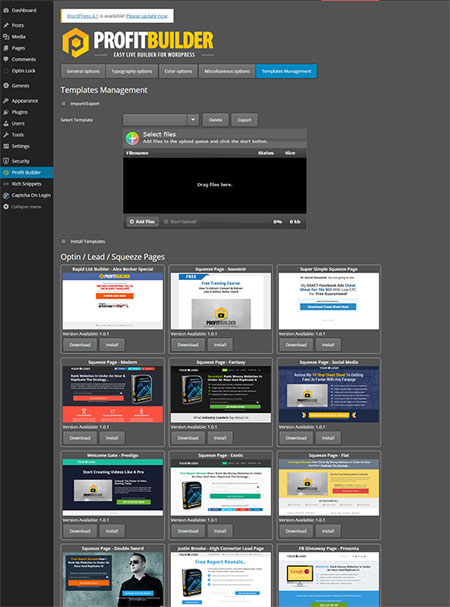Open the Justin Brooke High Converter thumbnail
Screen dimensions: 450x607
coord(221,579)
